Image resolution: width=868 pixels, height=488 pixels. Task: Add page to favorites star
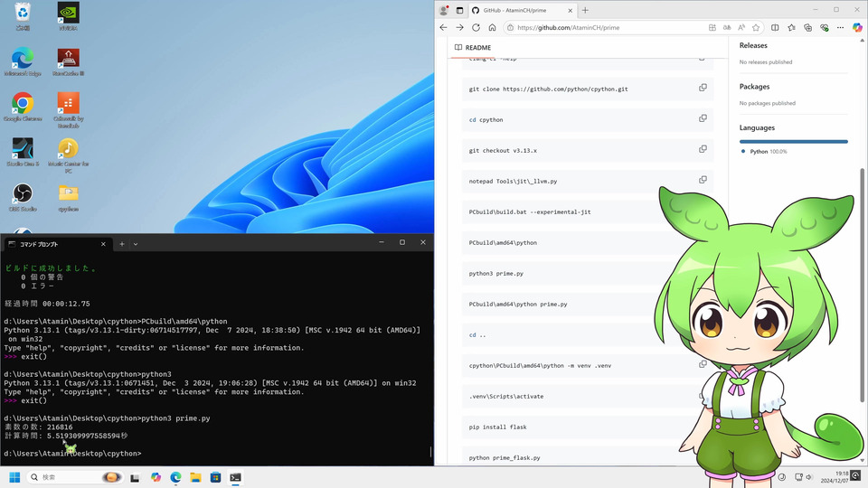(756, 27)
